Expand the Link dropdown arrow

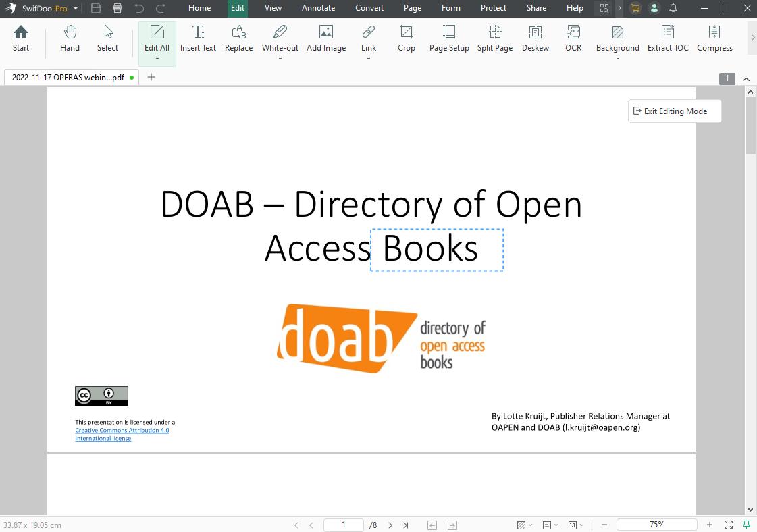click(x=368, y=59)
